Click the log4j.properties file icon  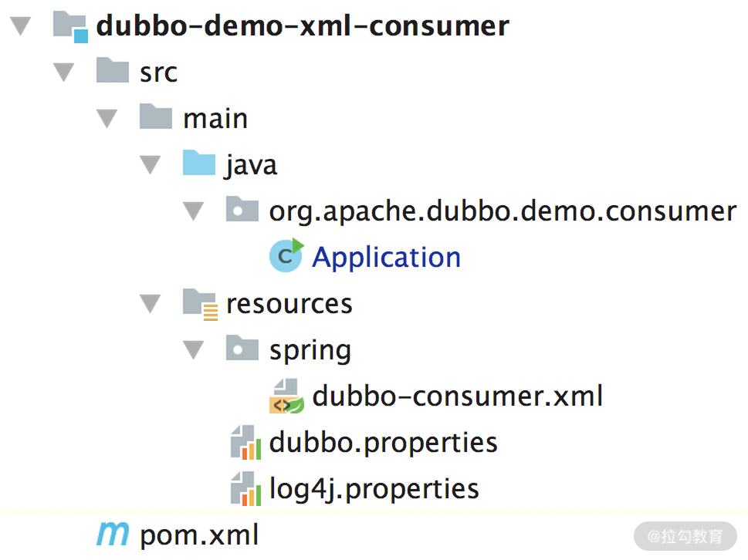tap(245, 489)
